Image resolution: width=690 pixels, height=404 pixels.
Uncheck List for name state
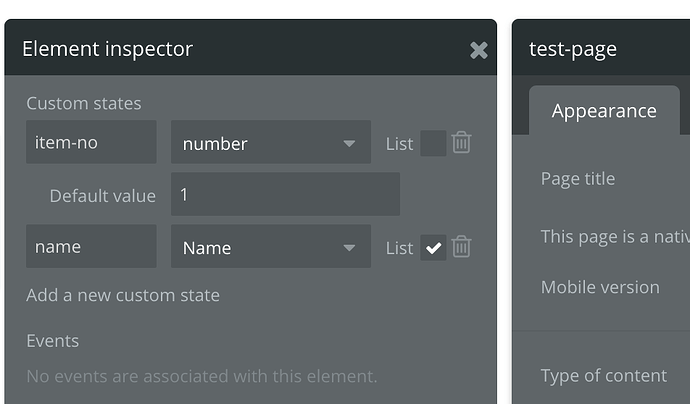tap(433, 247)
